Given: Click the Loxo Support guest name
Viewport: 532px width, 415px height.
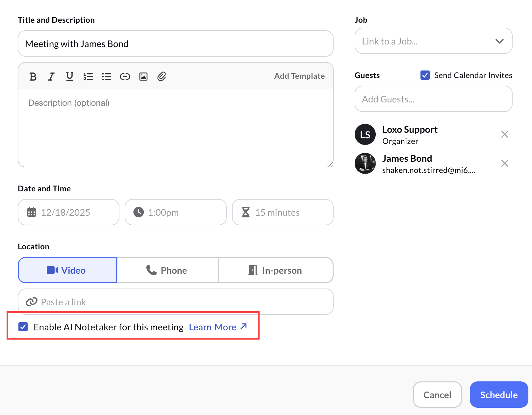Looking at the screenshot, I should click(x=410, y=129).
